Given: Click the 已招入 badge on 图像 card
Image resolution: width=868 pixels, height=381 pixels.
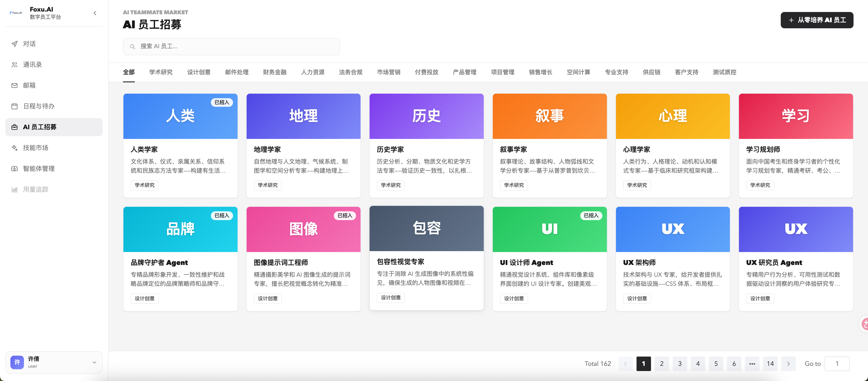Looking at the screenshot, I should [345, 216].
